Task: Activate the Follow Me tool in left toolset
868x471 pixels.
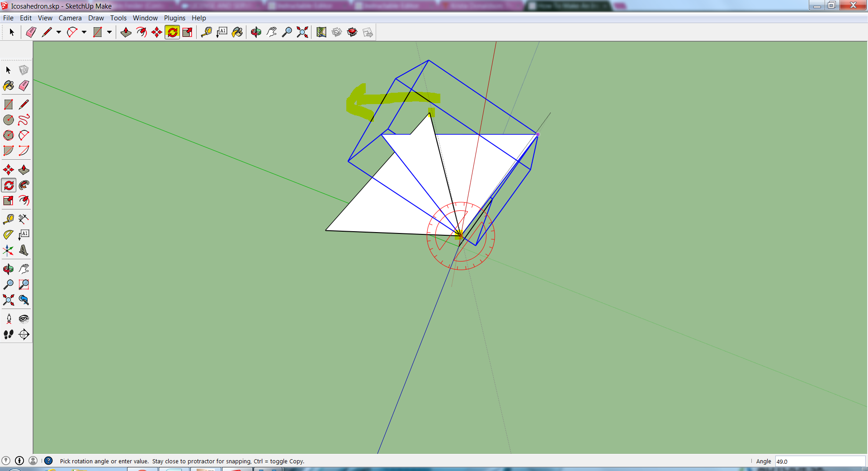Action: (x=24, y=185)
